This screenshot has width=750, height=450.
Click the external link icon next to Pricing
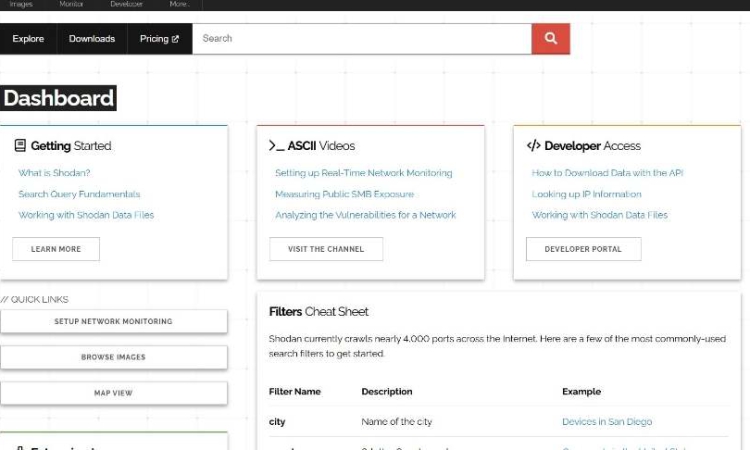pyautogui.click(x=176, y=39)
